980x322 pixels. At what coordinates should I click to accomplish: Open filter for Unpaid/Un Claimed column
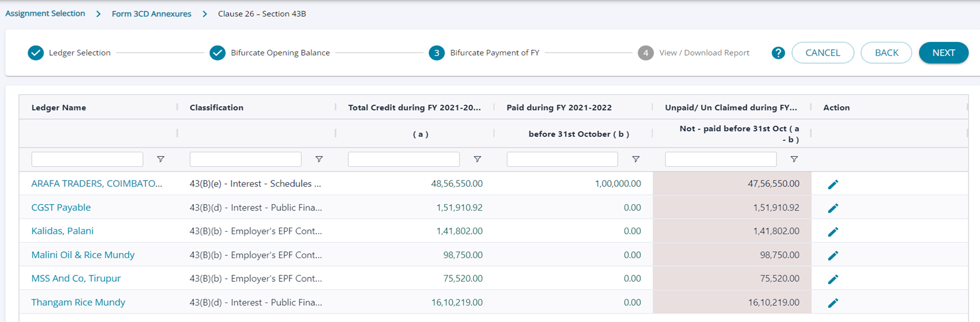tap(794, 159)
